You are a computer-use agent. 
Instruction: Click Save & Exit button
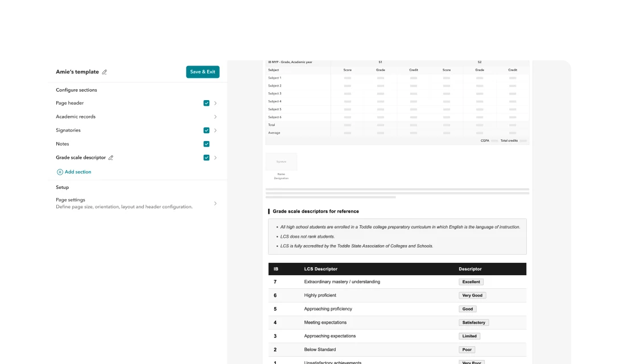pos(203,72)
